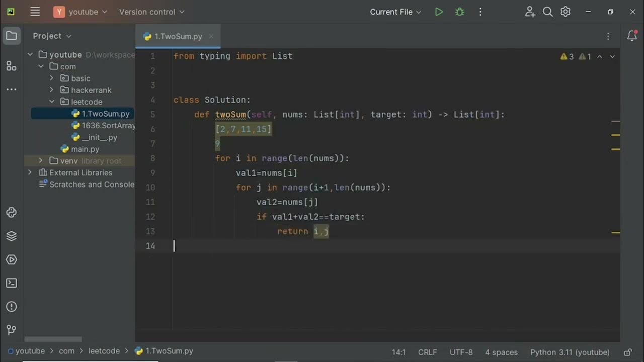The image size is (644, 362).
Task: Expand the basic folder
Action: (x=51, y=78)
